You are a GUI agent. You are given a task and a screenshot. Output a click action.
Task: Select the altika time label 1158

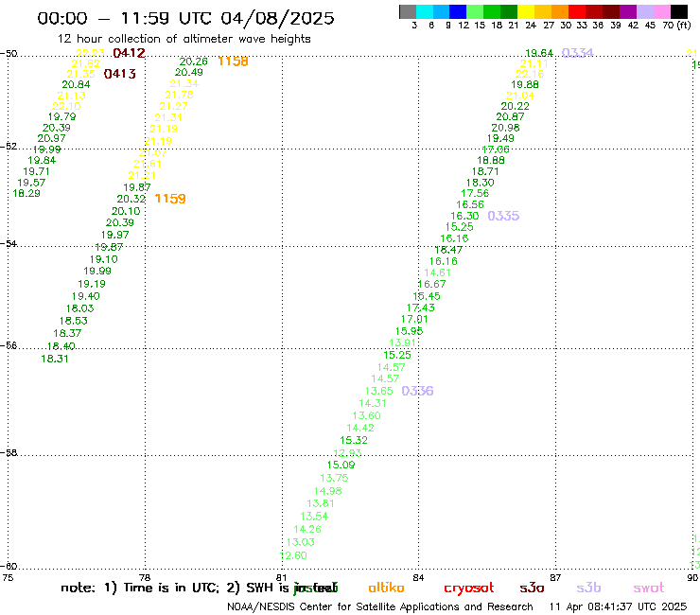click(233, 61)
